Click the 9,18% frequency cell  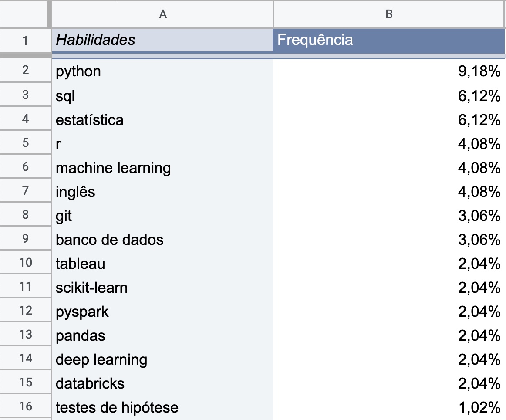(x=389, y=71)
